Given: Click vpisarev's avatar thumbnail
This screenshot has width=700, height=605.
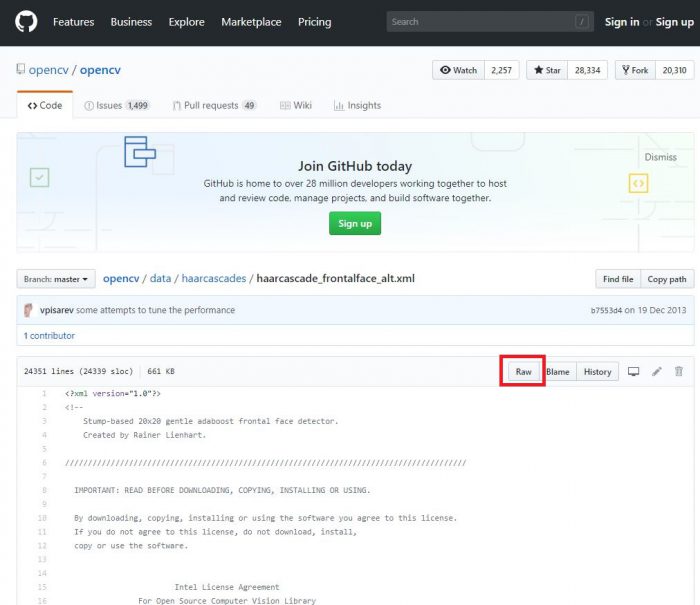Looking at the screenshot, I should click(28, 310).
